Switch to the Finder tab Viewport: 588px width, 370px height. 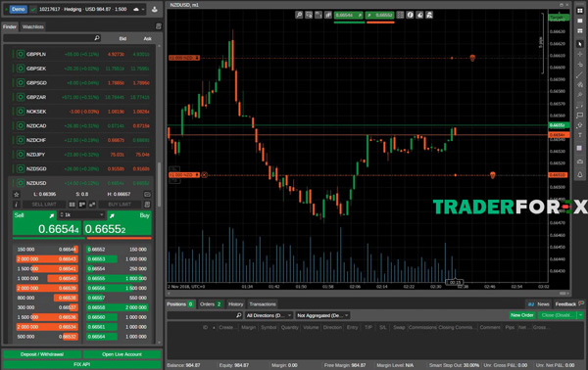tap(10, 26)
